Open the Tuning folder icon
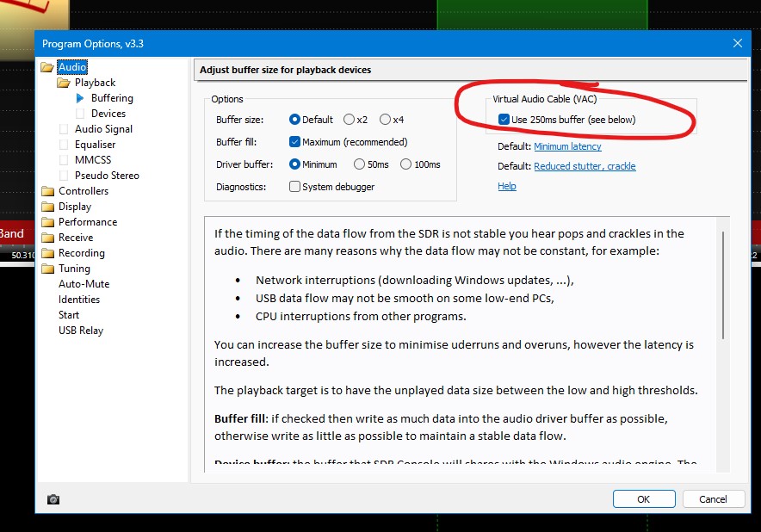The width and height of the screenshot is (761, 532). [x=47, y=269]
